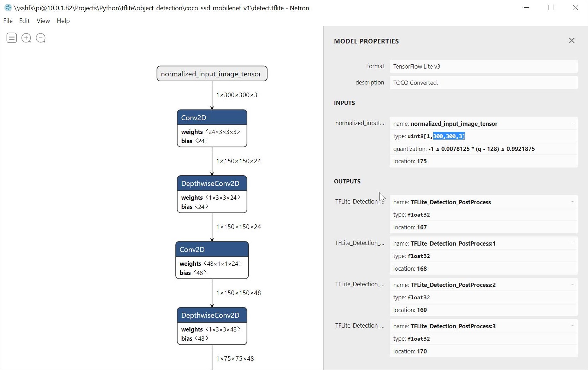Screen dimensions: 588x370
Task: Zoom out of the graph
Action: pos(41,38)
